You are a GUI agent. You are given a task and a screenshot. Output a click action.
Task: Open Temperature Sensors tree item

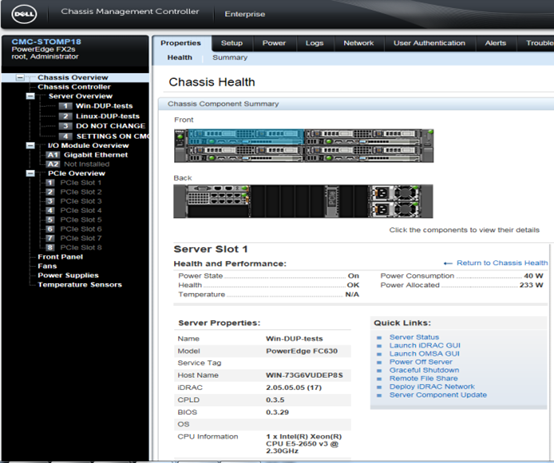[x=80, y=285]
